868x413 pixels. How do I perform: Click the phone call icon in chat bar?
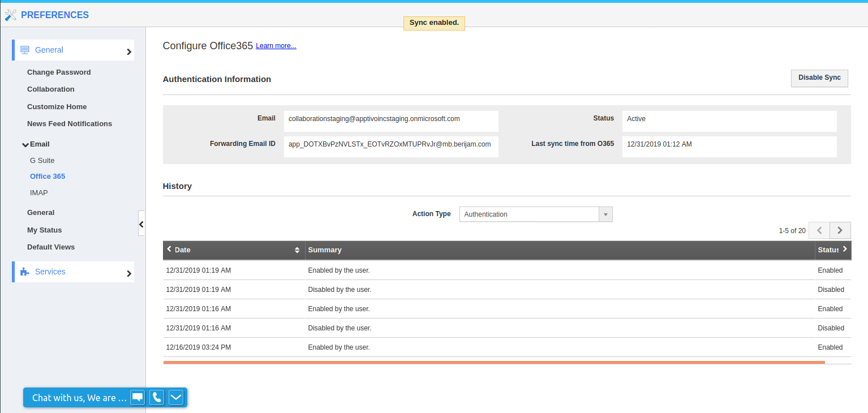(157, 398)
